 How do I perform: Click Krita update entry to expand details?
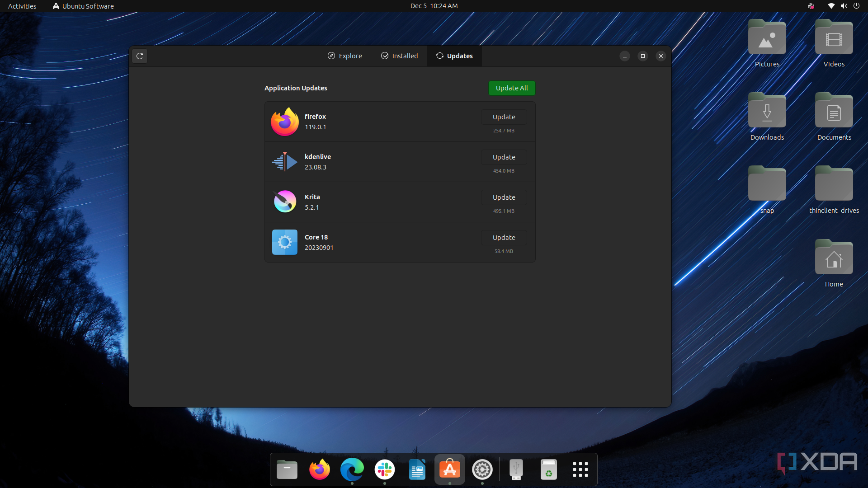click(400, 202)
